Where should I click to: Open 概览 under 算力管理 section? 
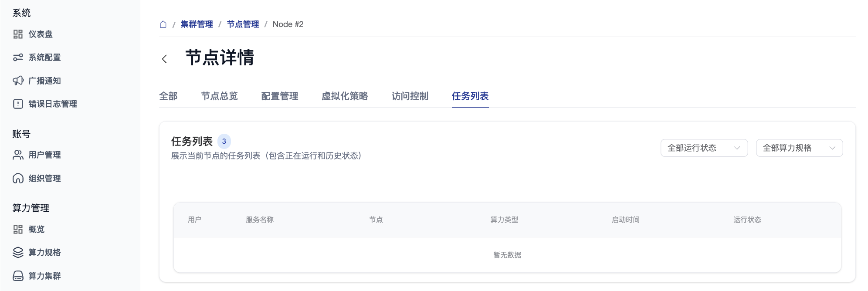(36, 229)
